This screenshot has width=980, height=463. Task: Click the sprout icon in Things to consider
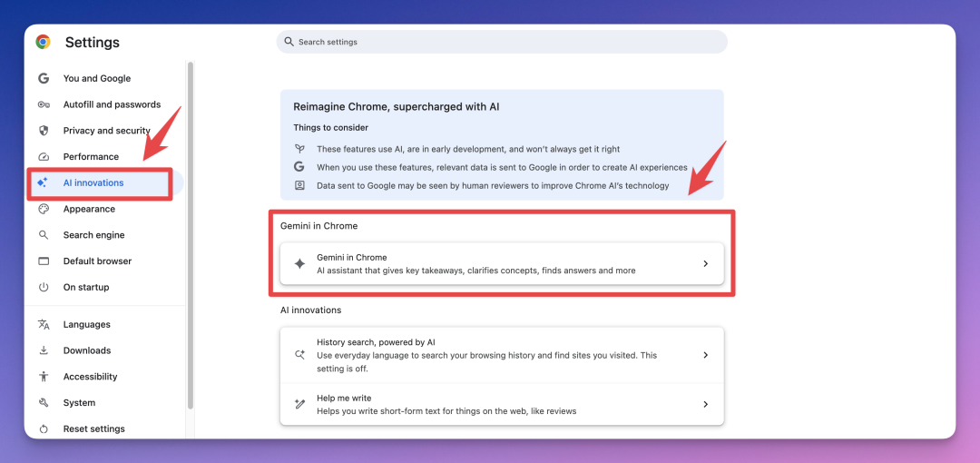point(299,149)
